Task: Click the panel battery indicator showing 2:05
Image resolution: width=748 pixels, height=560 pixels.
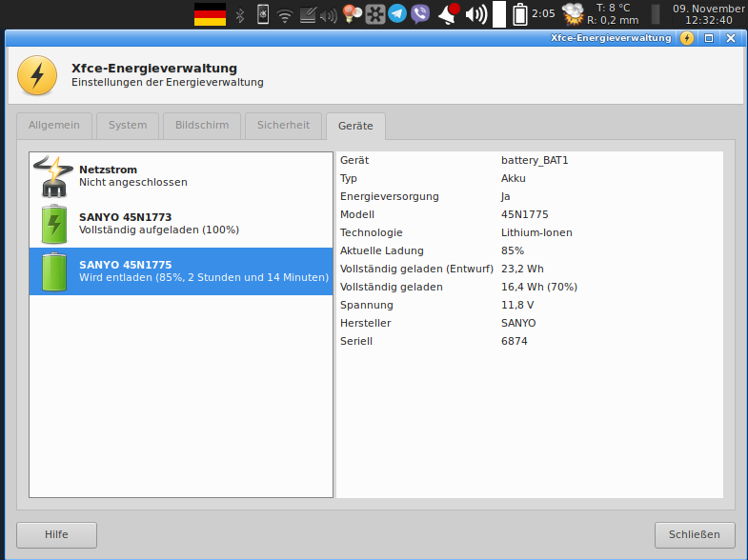Action: point(533,14)
